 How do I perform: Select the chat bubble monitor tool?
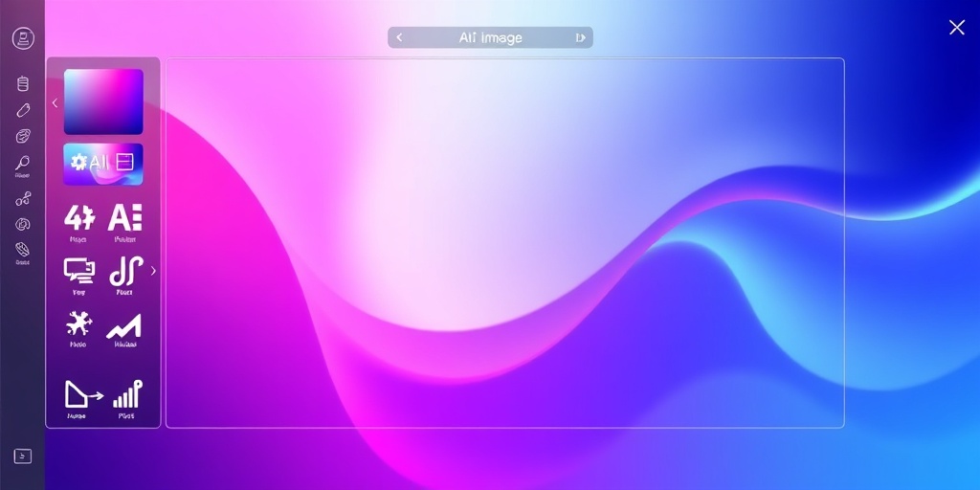(78, 271)
